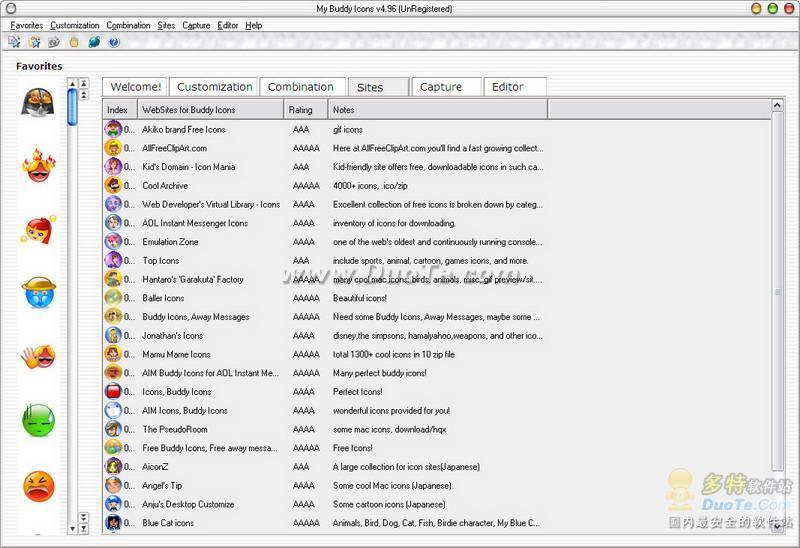Click the row icon beside Top Icons

(x=113, y=260)
